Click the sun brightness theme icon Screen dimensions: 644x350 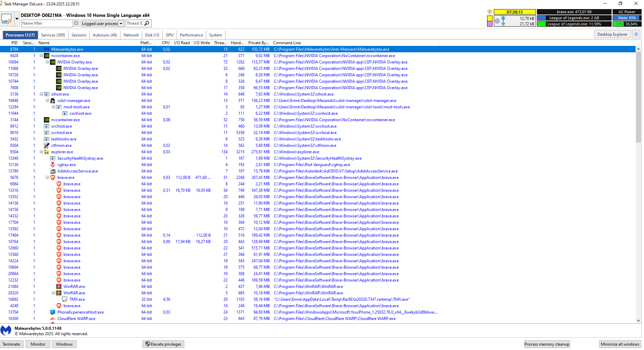(636, 34)
